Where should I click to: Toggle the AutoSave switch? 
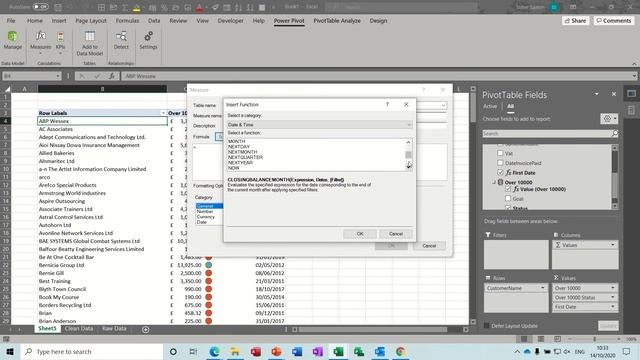click(40, 7)
